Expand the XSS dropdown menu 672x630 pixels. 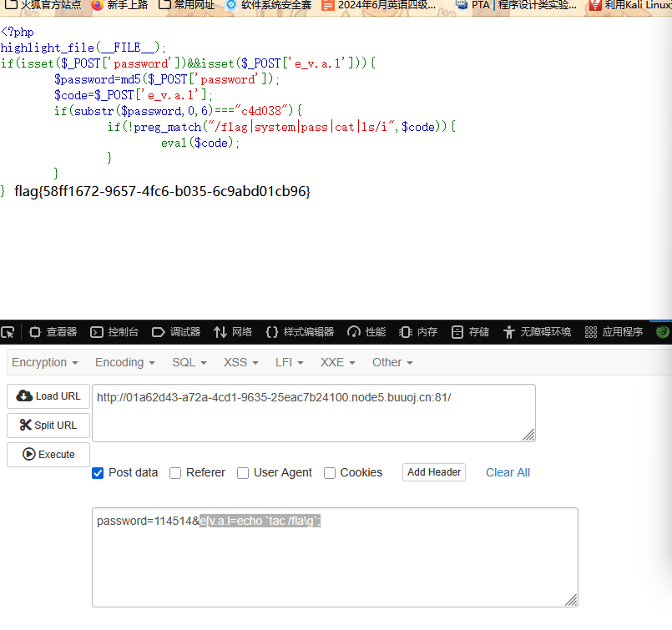[x=241, y=362]
